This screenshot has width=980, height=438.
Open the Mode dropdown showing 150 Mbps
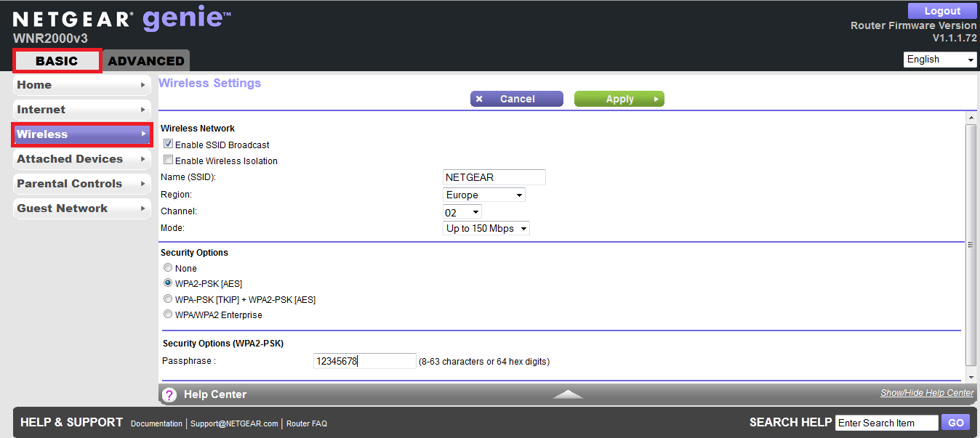coord(486,228)
